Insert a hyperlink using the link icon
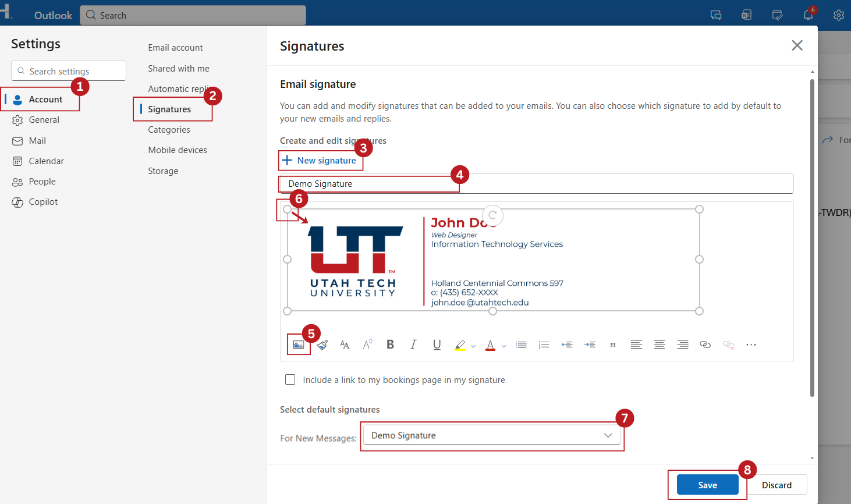Screen dimensions: 851x504 tap(705, 344)
